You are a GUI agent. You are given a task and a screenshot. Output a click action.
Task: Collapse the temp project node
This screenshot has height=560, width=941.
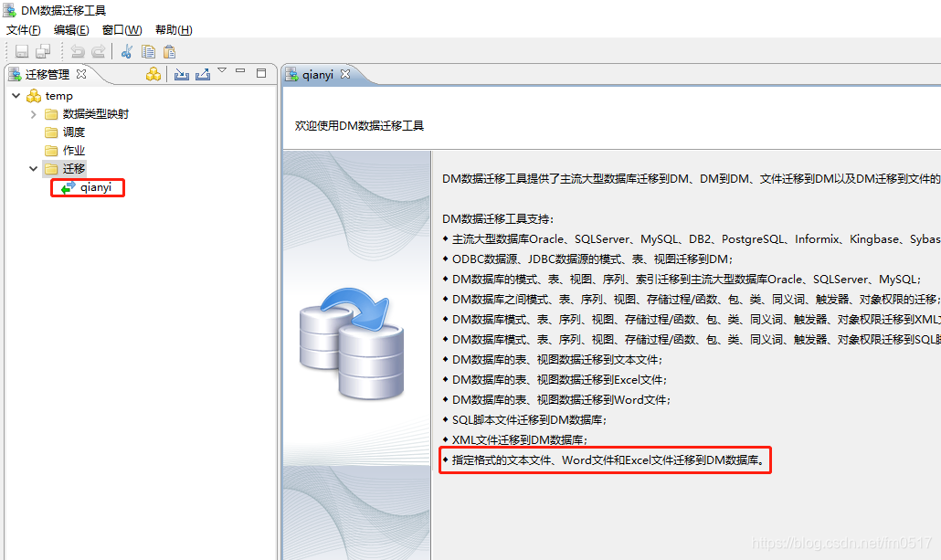pos(16,95)
